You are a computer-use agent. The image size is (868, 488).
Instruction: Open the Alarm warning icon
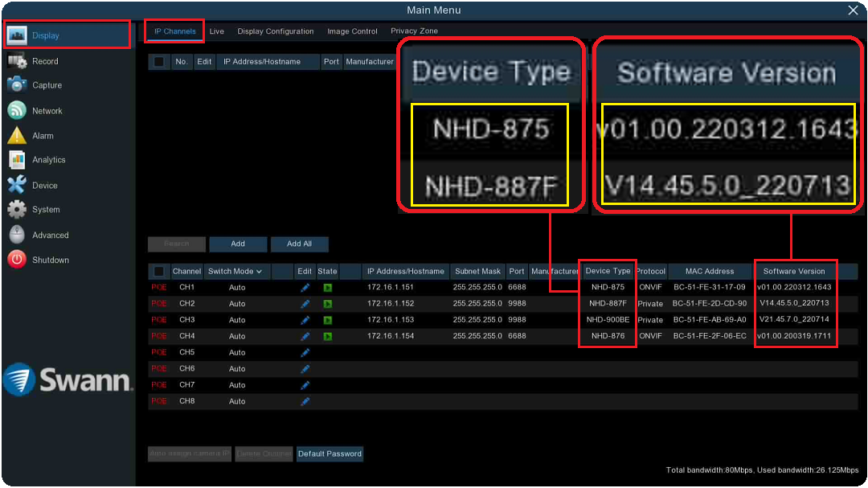tap(17, 136)
